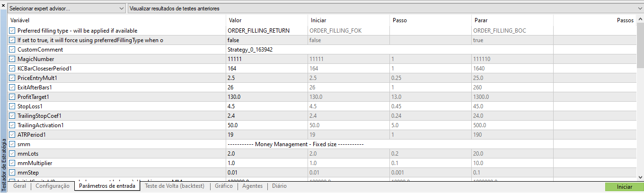The image size is (644, 193).
Task: Expand the 'Visualizar resultados de testes anteriores' dropdown
Action: [386, 9]
